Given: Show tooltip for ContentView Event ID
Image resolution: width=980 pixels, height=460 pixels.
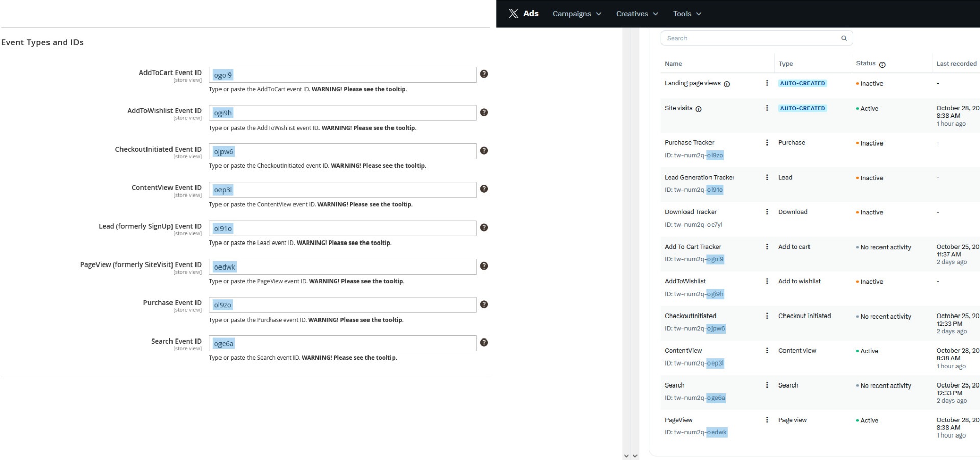Looking at the screenshot, I should coord(484,189).
